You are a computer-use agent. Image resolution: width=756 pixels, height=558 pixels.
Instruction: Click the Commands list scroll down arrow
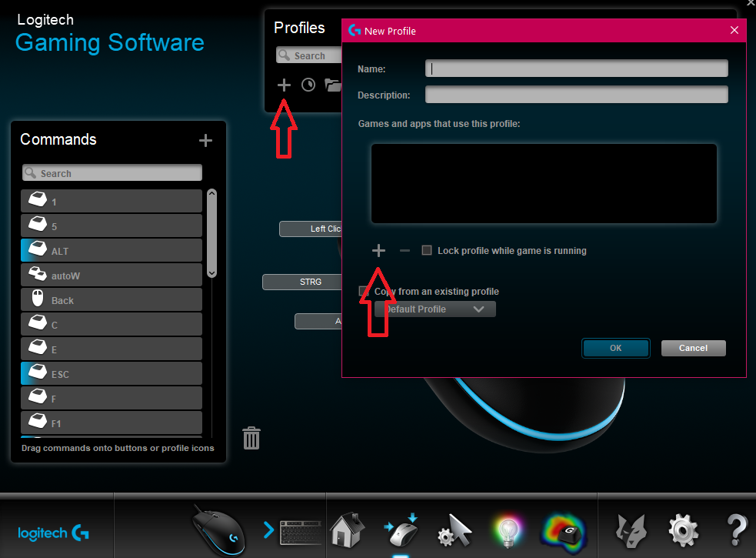[x=211, y=272]
